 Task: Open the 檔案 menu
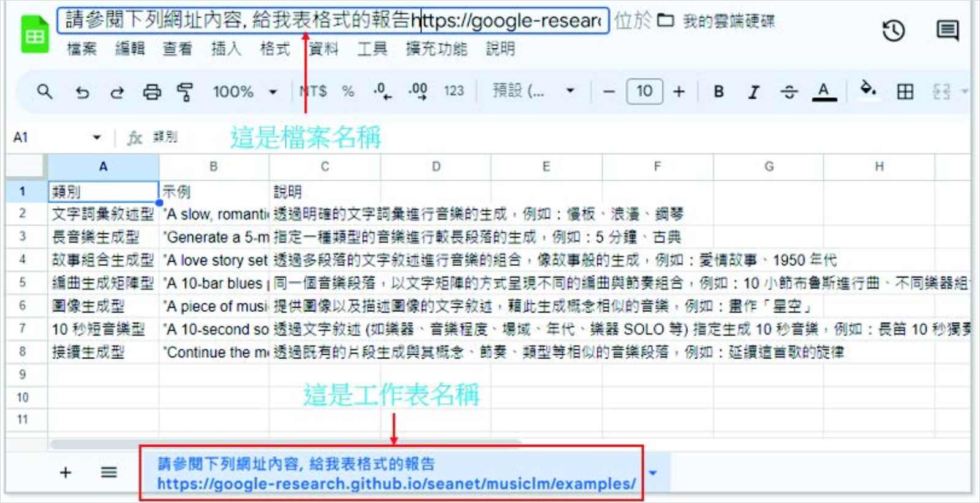point(82,49)
